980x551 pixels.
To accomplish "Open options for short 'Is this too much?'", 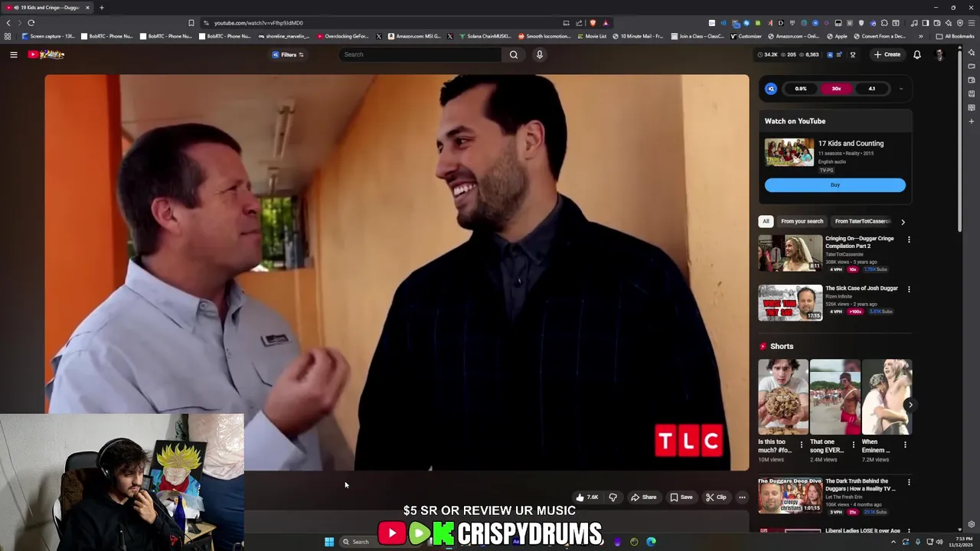I will 802,445.
